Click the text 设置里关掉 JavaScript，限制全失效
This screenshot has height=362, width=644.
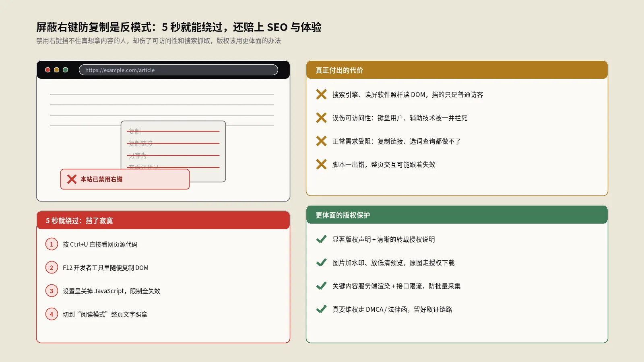tap(111, 291)
